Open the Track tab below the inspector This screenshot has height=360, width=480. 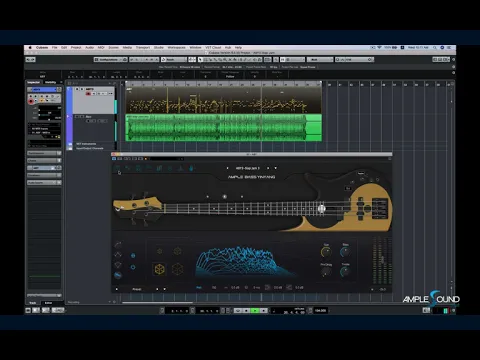tap(33, 303)
